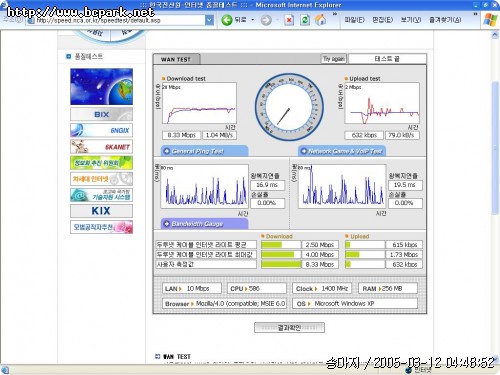
Task: Expand the address bar dropdown
Action: click(209, 20)
